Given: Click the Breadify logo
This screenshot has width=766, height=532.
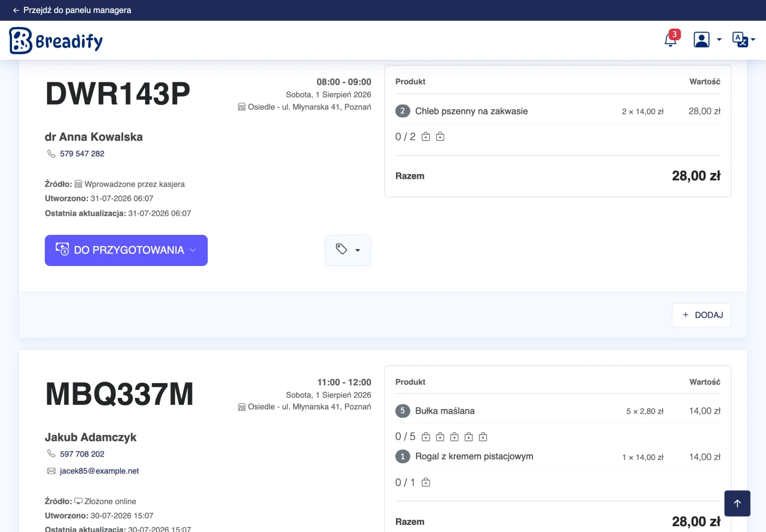Looking at the screenshot, I should pyautogui.click(x=56, y=41).
